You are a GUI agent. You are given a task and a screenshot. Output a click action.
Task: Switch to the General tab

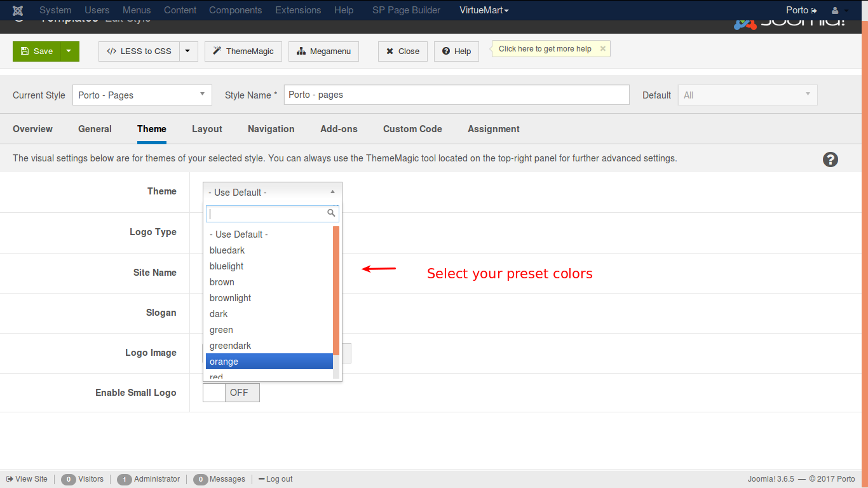pyautogui.click(x=95, y=129)
